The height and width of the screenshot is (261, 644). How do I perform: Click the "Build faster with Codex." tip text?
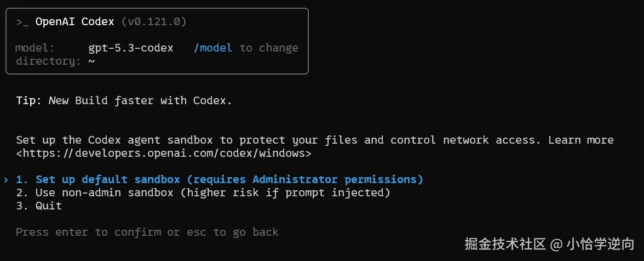(x=153, y=101)
